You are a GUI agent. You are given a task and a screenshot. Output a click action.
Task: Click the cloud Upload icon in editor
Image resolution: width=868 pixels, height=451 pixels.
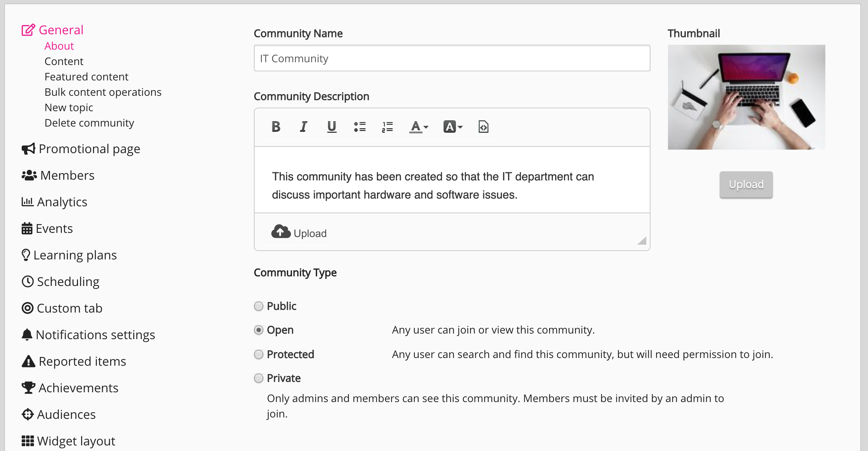(x=281, y=232)
